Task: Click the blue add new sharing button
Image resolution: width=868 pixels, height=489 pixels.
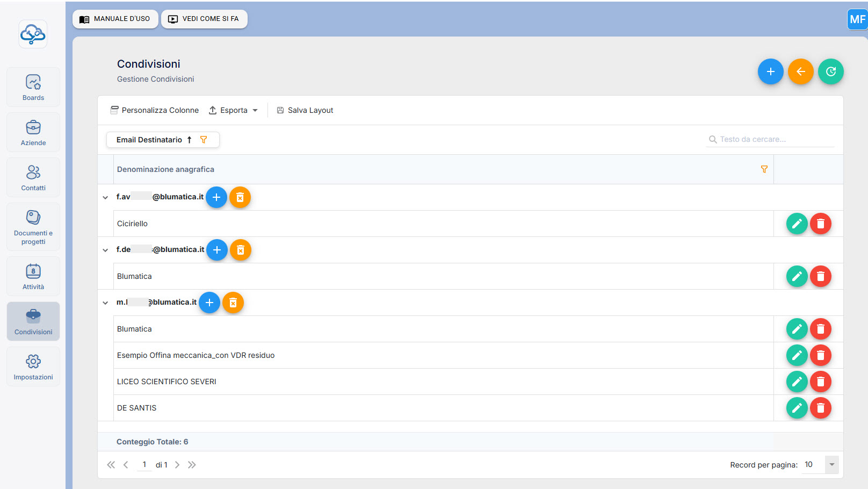Action: (770, 71)
